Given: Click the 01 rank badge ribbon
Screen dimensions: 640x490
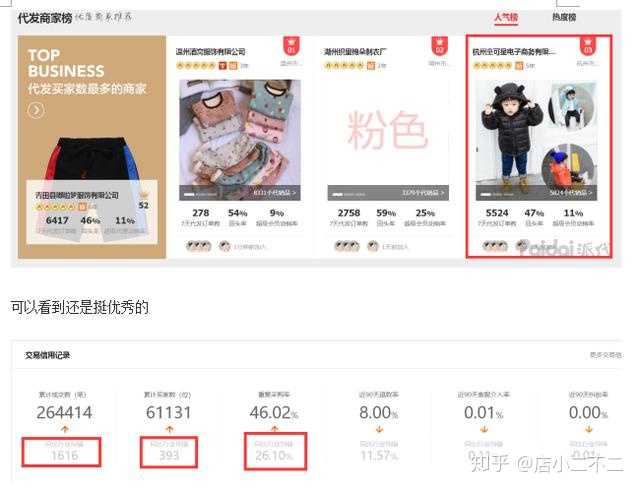Looking at the screenshot, I should [291, 46].
